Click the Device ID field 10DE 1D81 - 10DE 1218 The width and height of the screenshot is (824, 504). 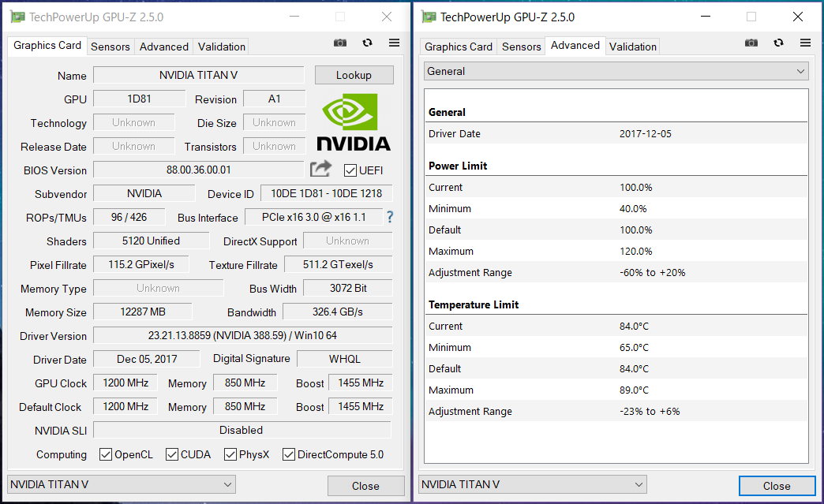(326, 194)
